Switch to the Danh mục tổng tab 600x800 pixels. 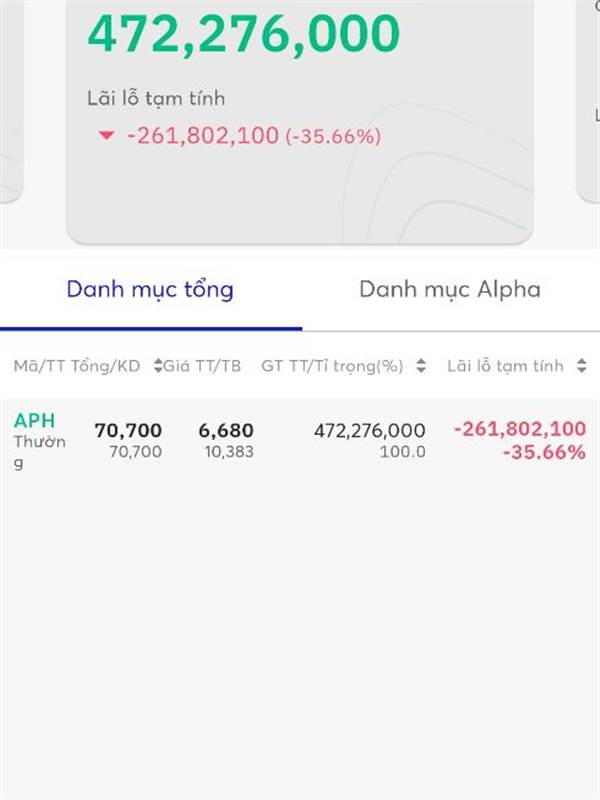click(150, 290)
